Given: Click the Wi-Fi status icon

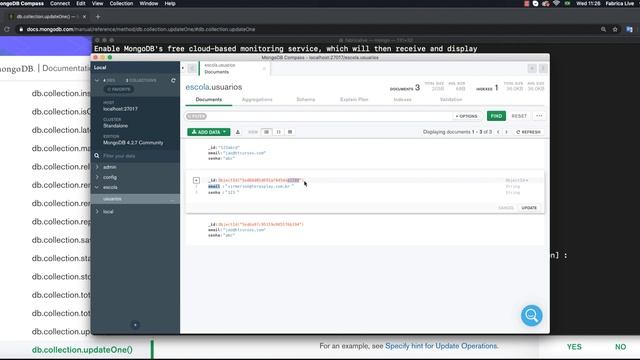Looking at the screenshot, I should pyautogui.click(x=556, y=3).
